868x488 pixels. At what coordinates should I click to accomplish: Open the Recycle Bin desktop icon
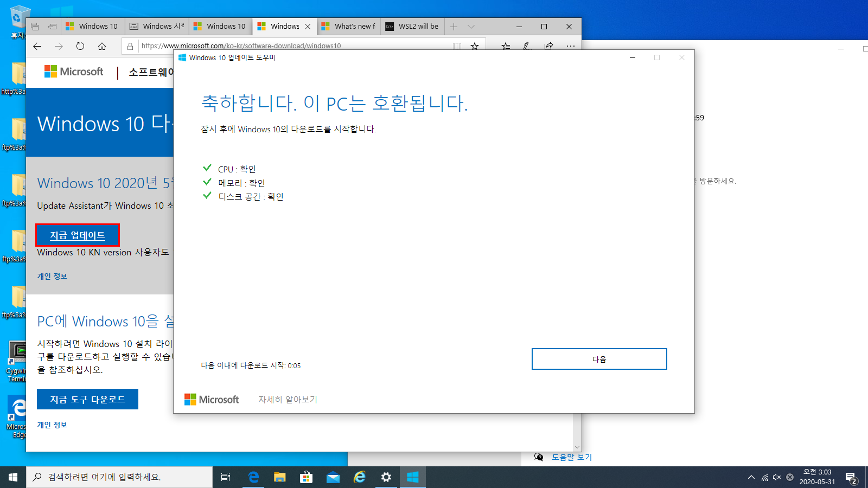click(x=18, y=23)
